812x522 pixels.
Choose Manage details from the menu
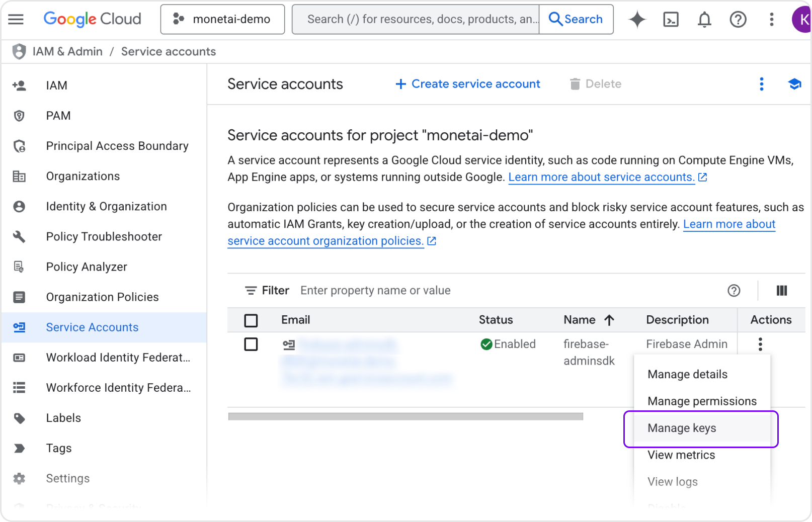(x=702, y=374)
